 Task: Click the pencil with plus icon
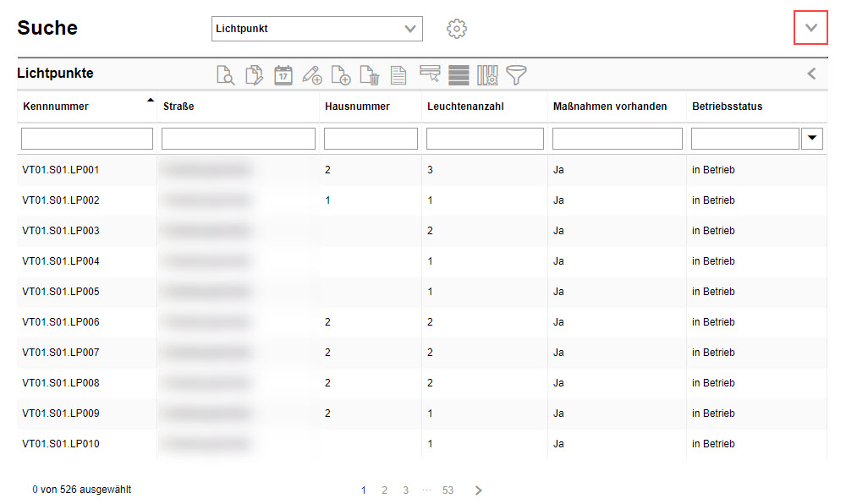coord(312,74)
